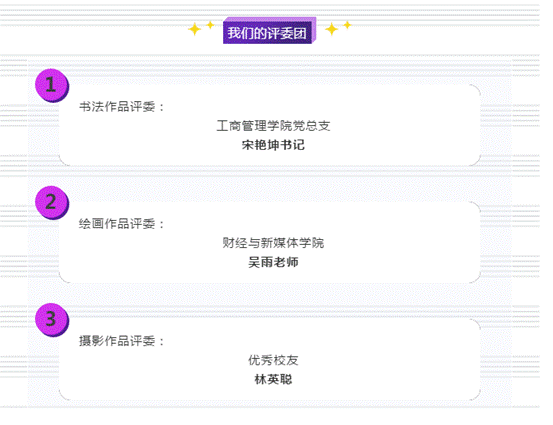The image size is (553, 425).
Task: Click the 财经与新媒体学院 text
Action: (273, 243)
